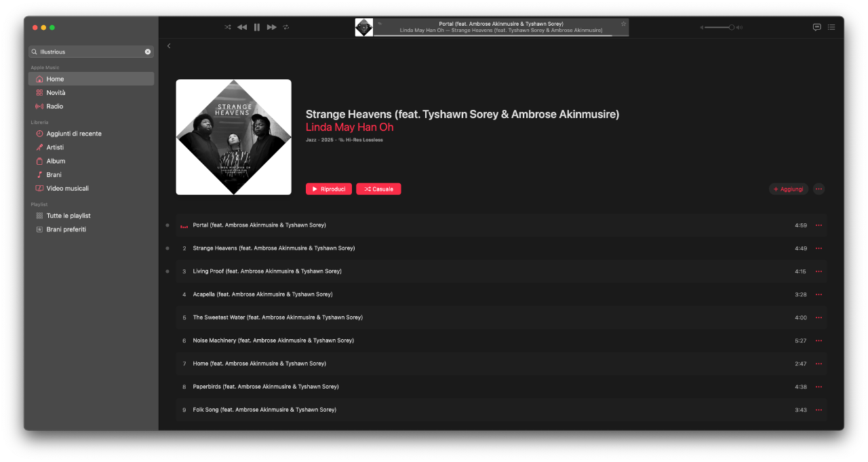Click the Aggiungi button
Viewport: 868px width, 462px height.
tap(789, 189)
